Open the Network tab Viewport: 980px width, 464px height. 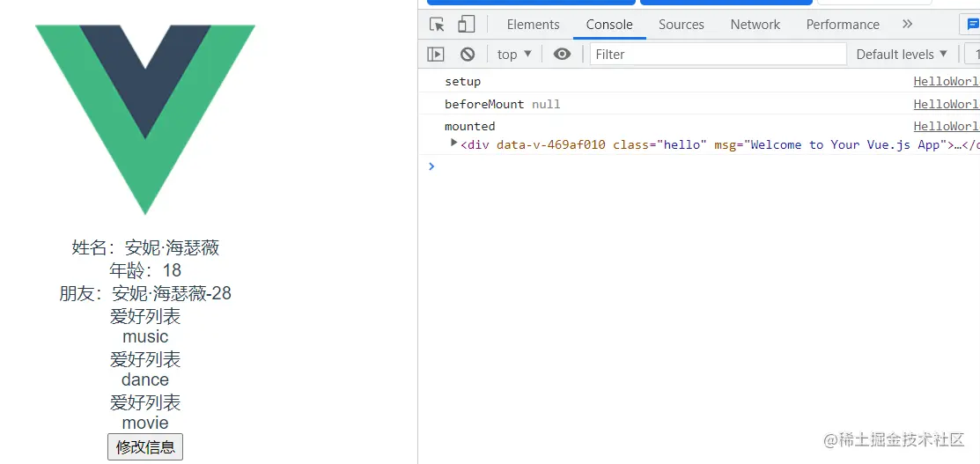click(x=755, y=25)
